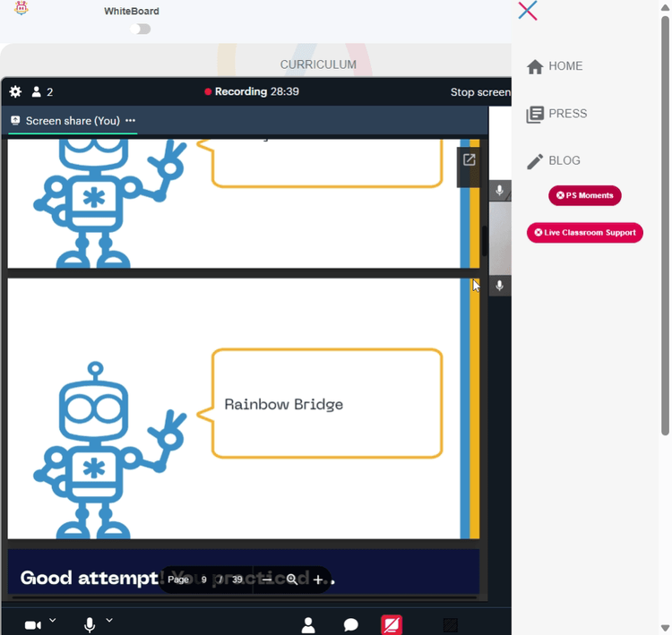Click the page number 9 field
This screenshot has height=635, width=672.
[204, 579]
